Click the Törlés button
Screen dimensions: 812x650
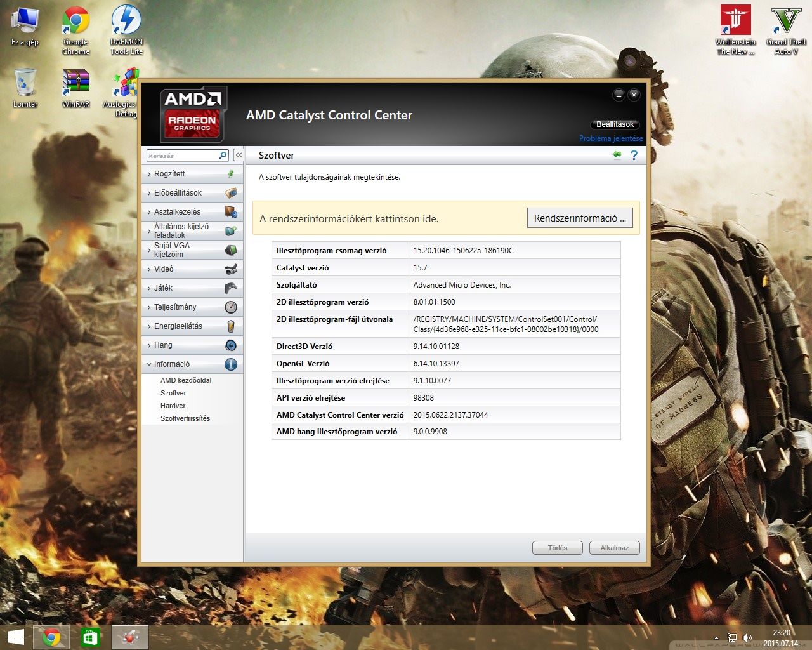(x=558, y=548)
